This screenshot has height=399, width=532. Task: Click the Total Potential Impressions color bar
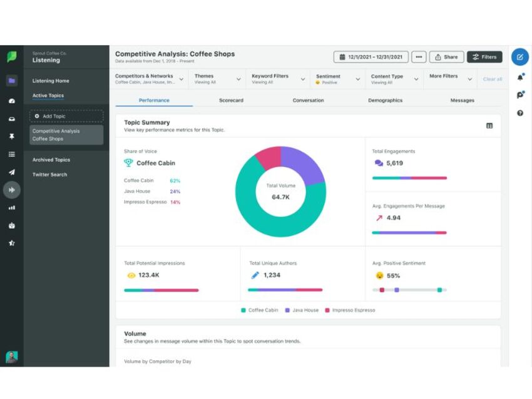pyautogui.click(x=161, y=290)
